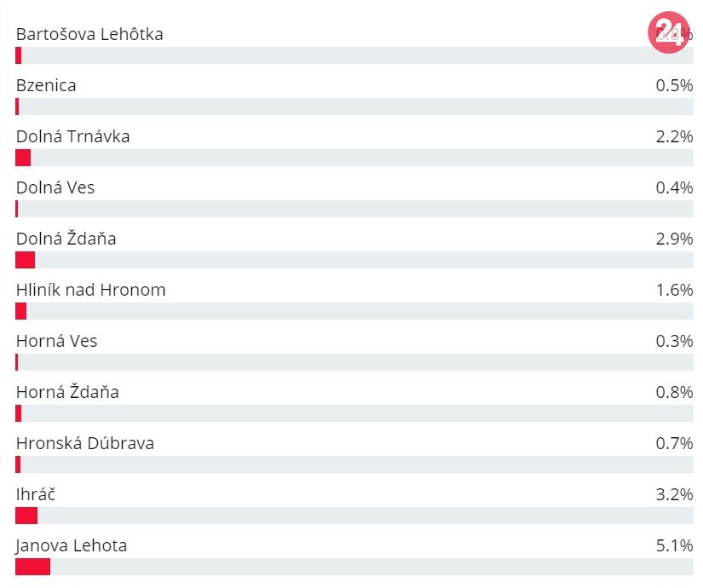Select the Horná Ves entry
This screenshot has width=703, height=588.
click(x=56, y=341)
